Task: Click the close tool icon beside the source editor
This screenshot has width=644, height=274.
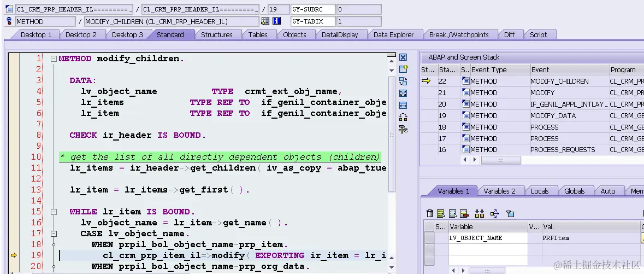Action: click(403, 57)
